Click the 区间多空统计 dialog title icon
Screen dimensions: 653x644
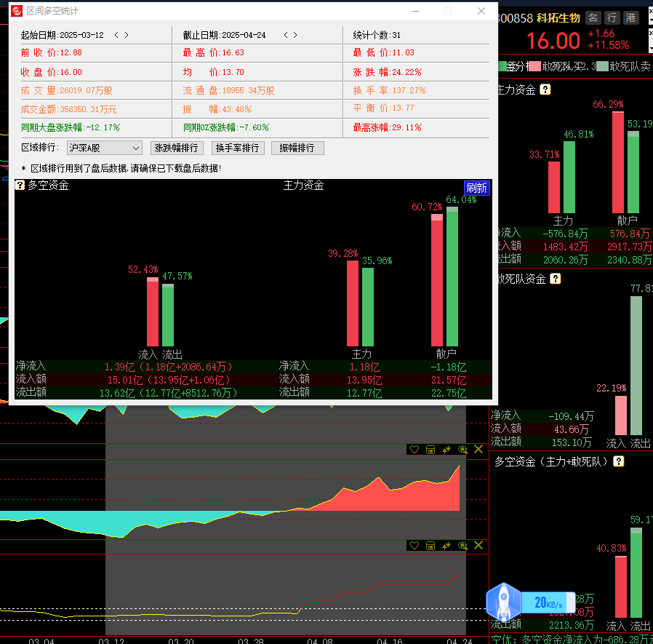tap(17, 11)
